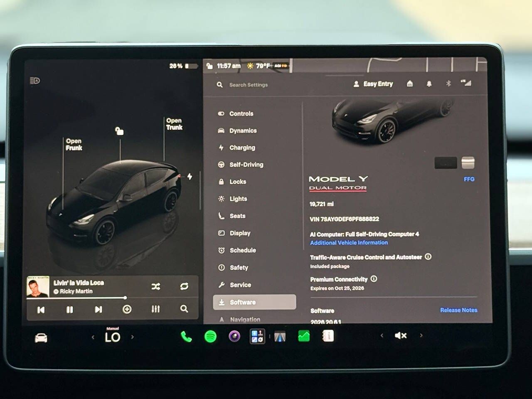Open the trunk
The height and width of the screenshot is (399, 532).
[174, 124]
